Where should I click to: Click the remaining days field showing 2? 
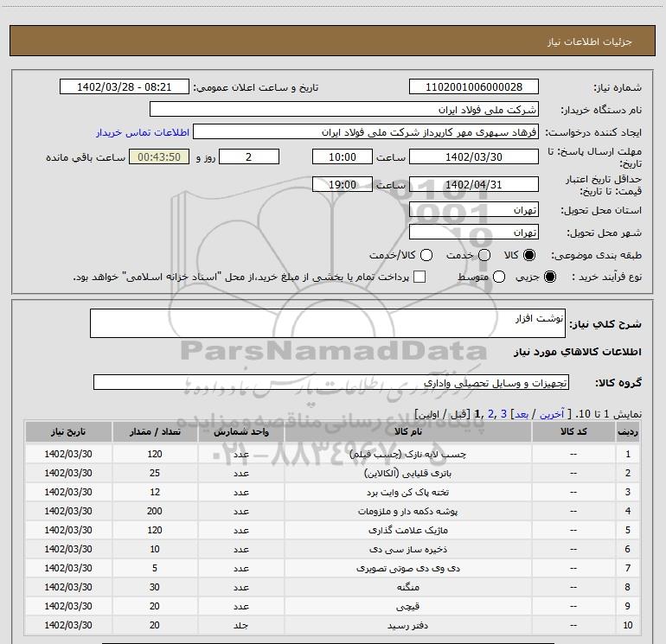click(x=249, y=156)
